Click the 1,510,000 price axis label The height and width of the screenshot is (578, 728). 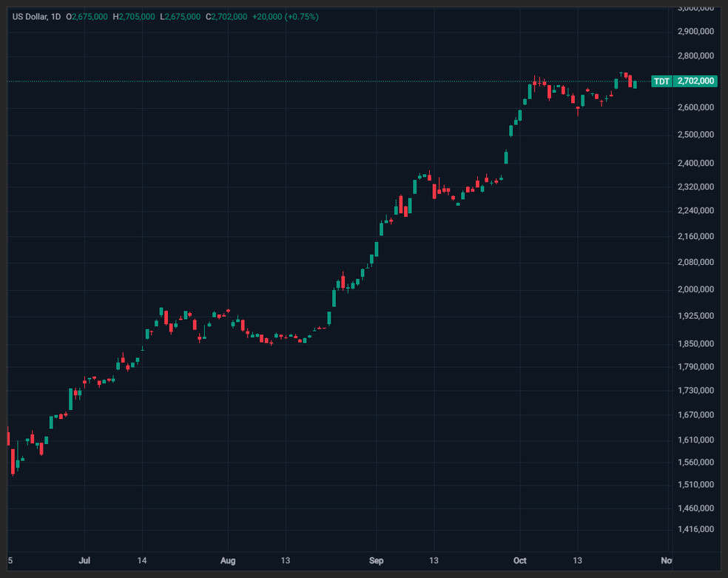point(695,484)
